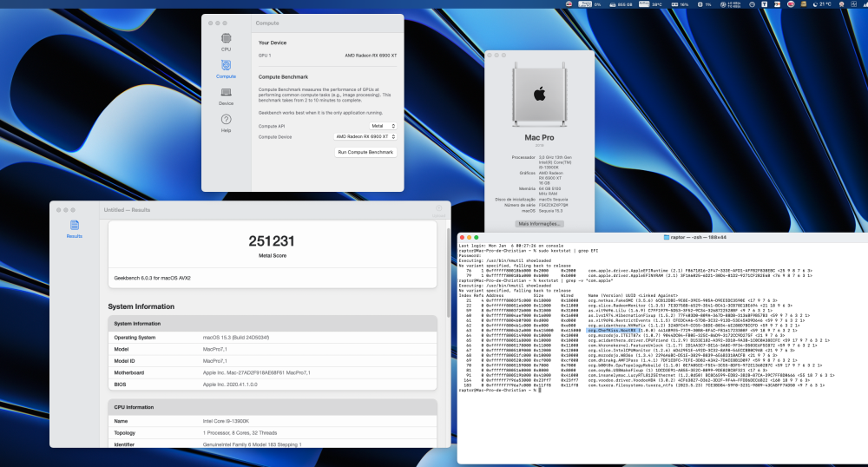Screen dimensions: 868x467
Task: Open the Help section in Geekbench sidebar
Action: [226, 123]
